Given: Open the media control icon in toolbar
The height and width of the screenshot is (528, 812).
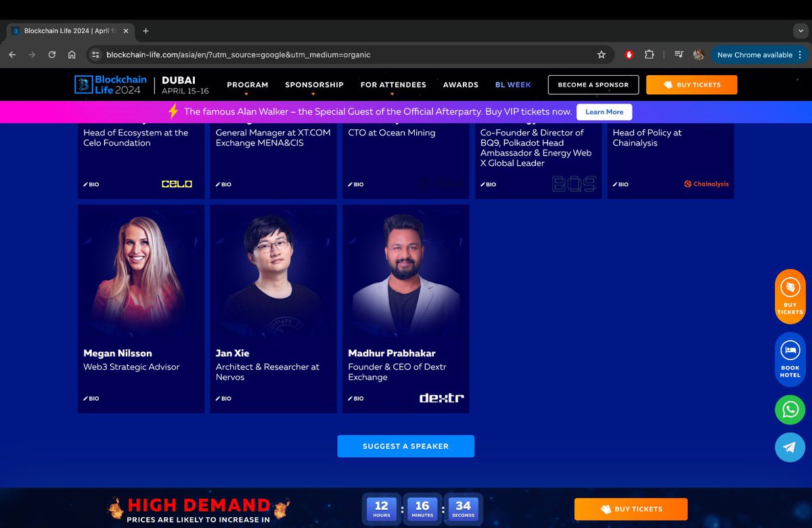Looking at the screenshot, I should point(679,55).
